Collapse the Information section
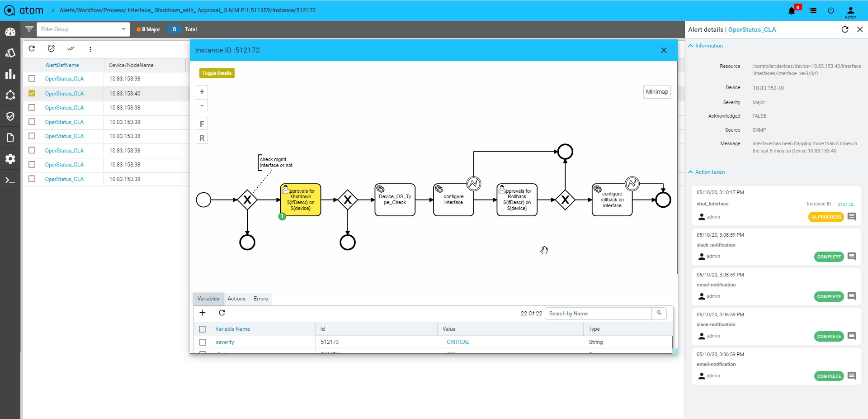Viewport: 868px width, 419px height. 705,46
